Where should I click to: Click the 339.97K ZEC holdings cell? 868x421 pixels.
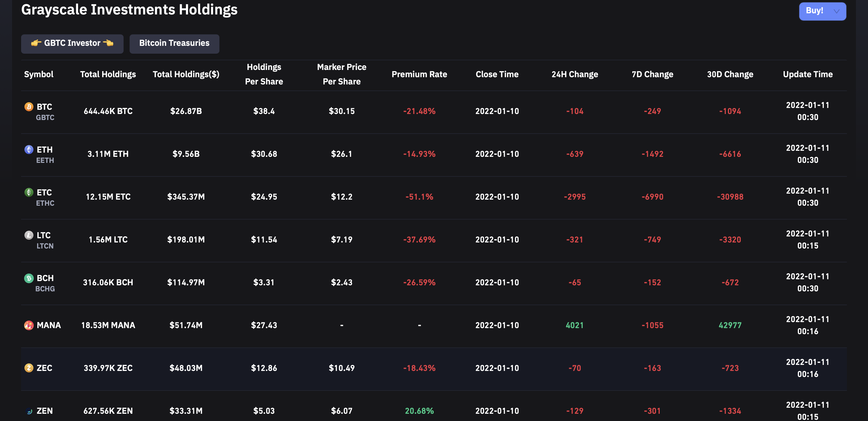[x=108, y=368]
